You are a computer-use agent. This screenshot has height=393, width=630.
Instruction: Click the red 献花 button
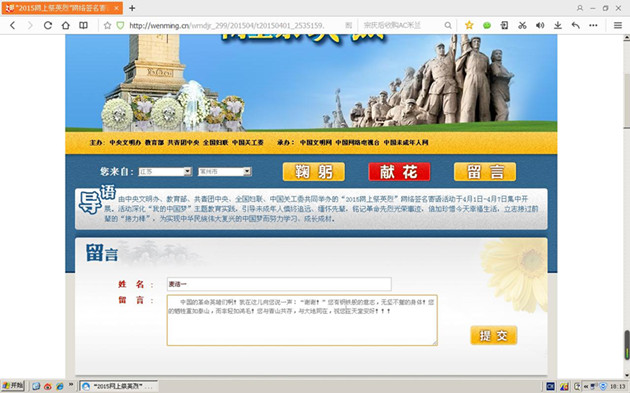(x=399, y=172)
